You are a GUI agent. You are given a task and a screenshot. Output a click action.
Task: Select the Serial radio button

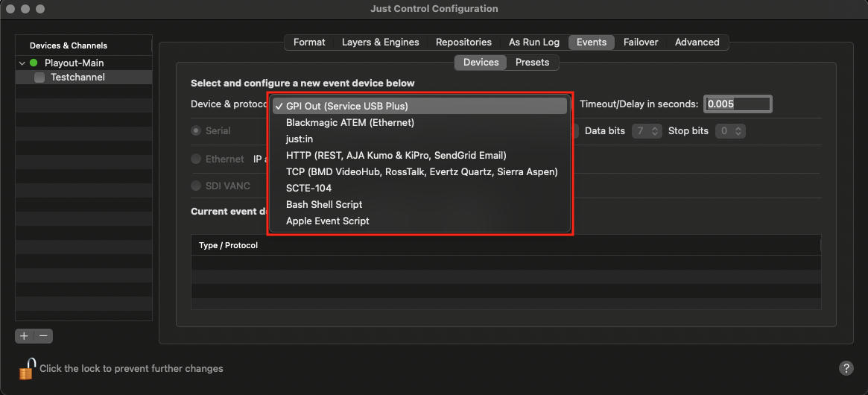click(196, 131)
